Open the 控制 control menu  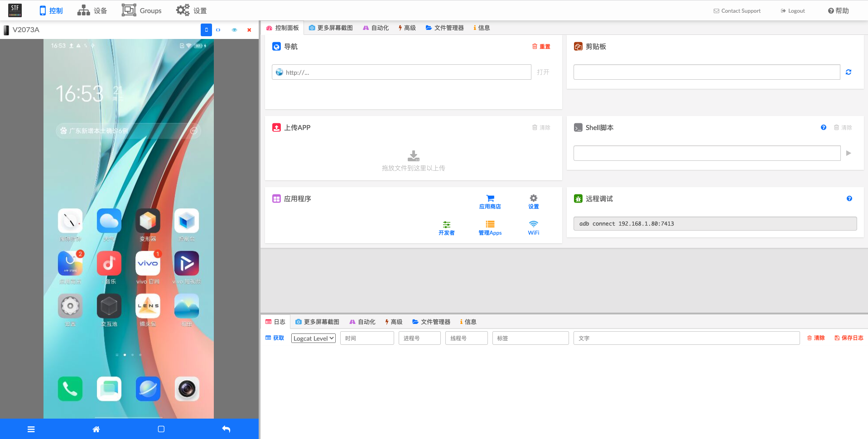pyautogui.click(x=51, y=10)
